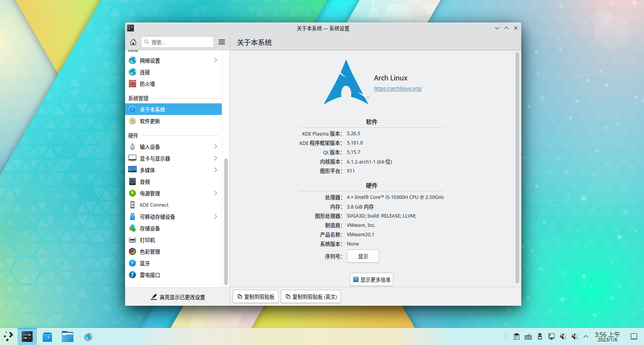Click the 网络设置 globe icon
The width and height of the screenshot is (644, 345).
click(132, 61)
